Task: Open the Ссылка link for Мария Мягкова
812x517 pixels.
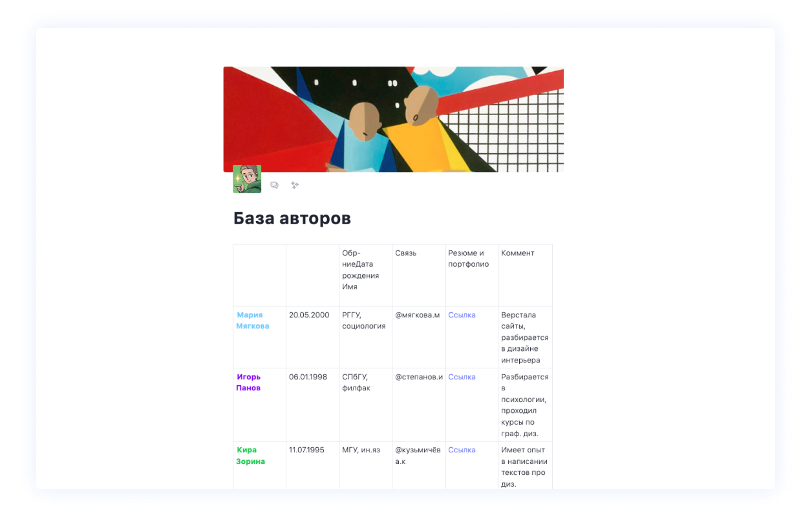Action: 462,315
